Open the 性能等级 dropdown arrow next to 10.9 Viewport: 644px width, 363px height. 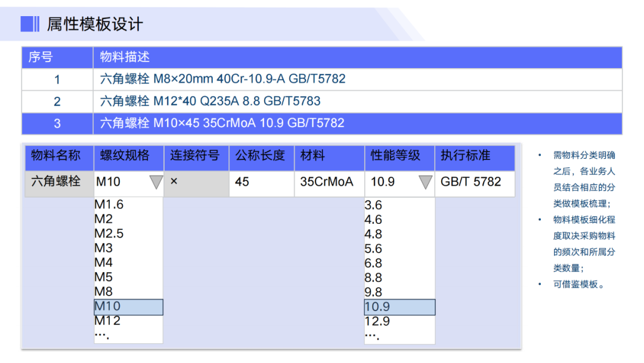pos(425,182)
